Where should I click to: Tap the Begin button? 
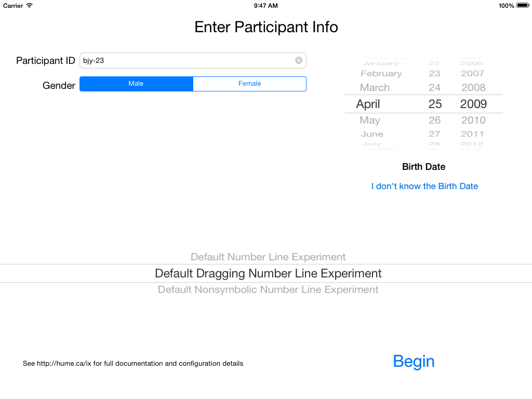414,362
